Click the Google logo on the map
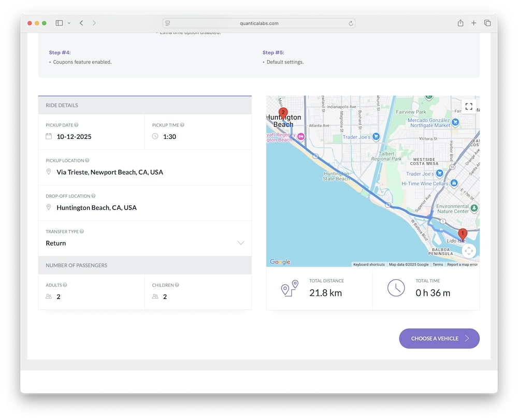Image resolution: width=518 pixels, height=420 pixels. point(280,262)
